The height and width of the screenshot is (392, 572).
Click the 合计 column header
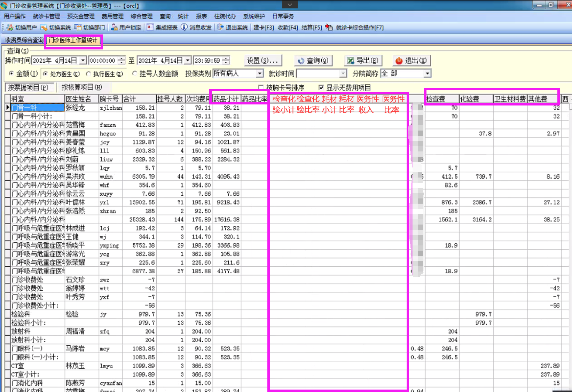pos(139,99)
